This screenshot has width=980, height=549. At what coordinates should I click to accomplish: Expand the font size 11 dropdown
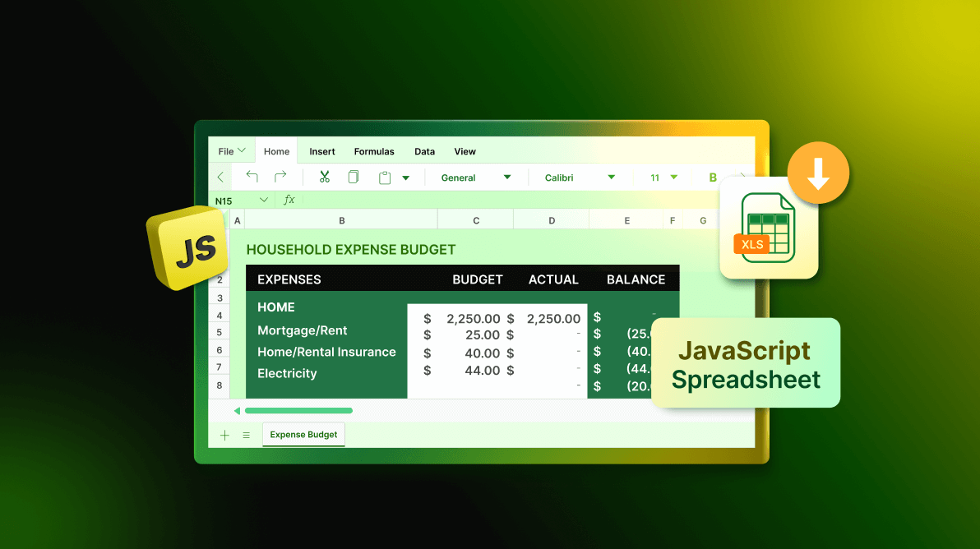pos(674,178)
